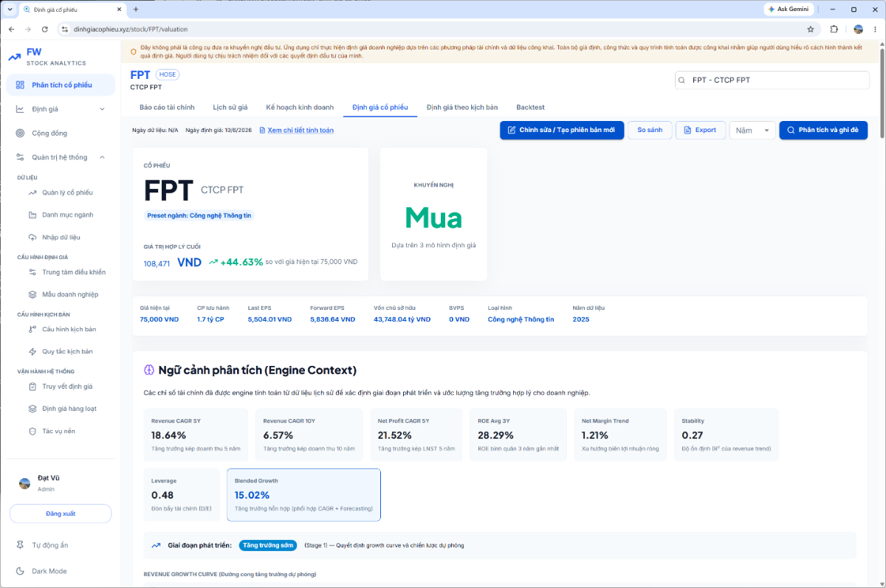Click the Forward EPS value 5,836.64 VND
This screenshot has width=886, height=588.
[x=332, y=319]
